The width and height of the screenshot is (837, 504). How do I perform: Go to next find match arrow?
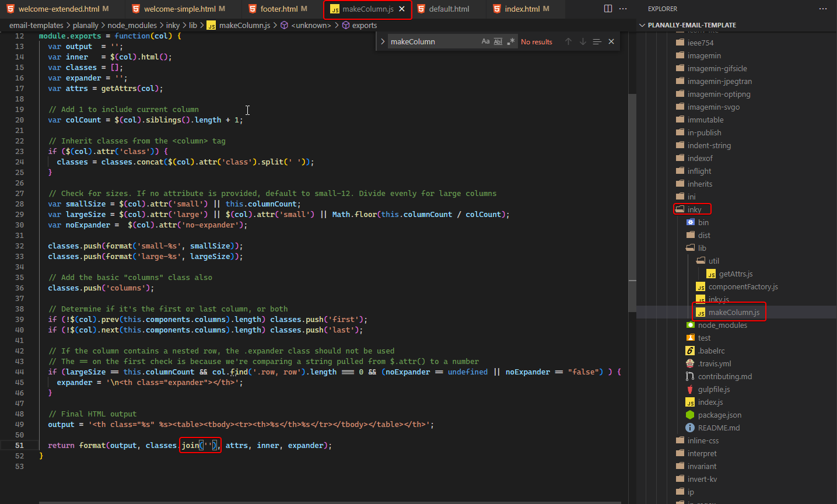(x=583, y=41)
